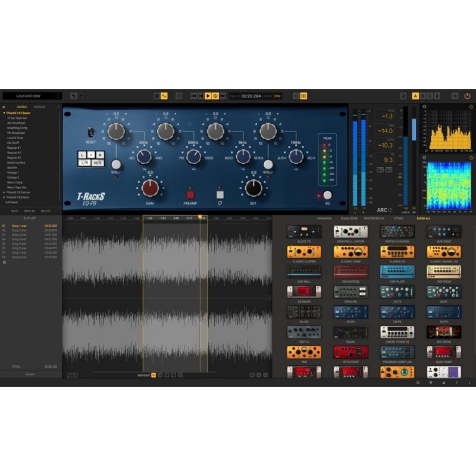Click the power icon at top right
The height and width of the screenshot is (476, 476).
pyautogui.click(x=468, y=95)
